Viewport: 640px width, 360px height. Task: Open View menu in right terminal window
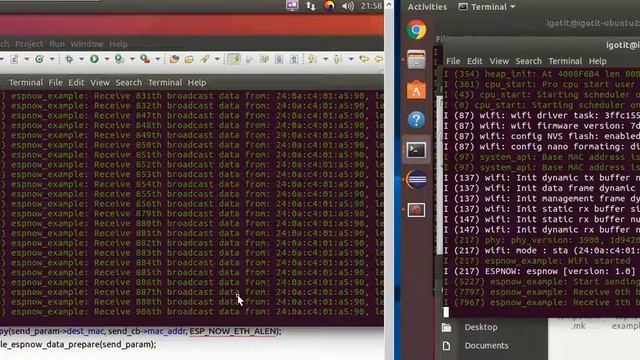(499, 61)
